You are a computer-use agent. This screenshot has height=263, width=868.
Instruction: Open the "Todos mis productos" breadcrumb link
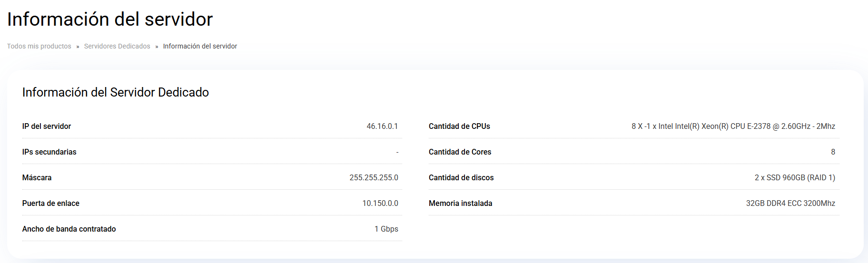(39, 46)
